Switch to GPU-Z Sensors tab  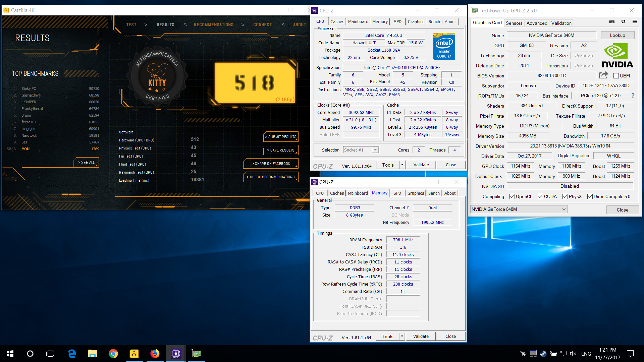514,23
